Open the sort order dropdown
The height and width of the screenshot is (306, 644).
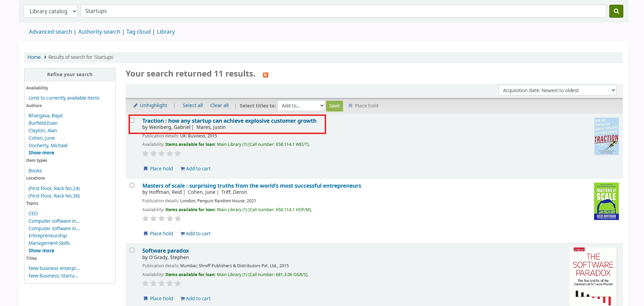(x=557, y=90)
